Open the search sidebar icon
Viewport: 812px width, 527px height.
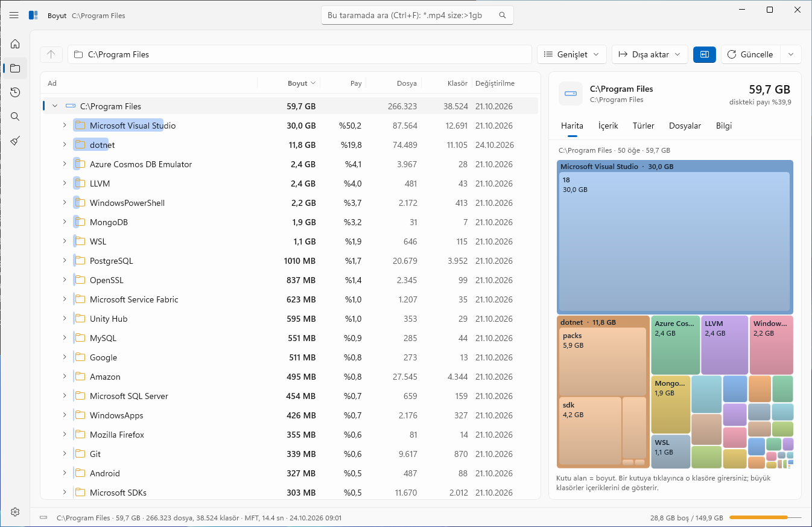(x=15, y=117)
